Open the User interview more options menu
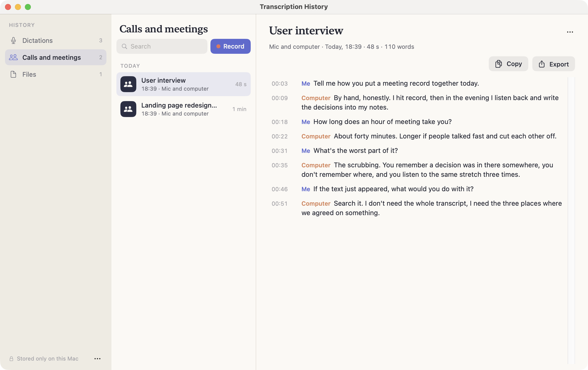 pos(570,32)
